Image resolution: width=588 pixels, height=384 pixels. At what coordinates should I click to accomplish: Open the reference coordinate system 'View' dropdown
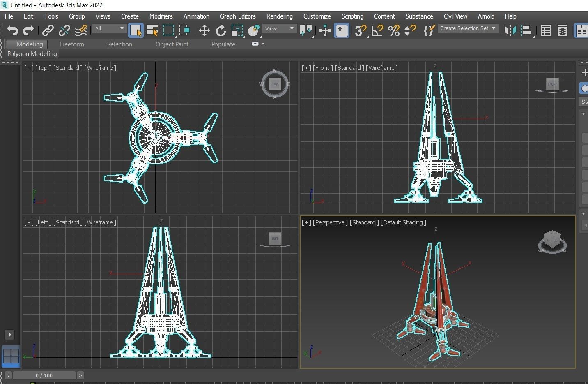point(279,28)
